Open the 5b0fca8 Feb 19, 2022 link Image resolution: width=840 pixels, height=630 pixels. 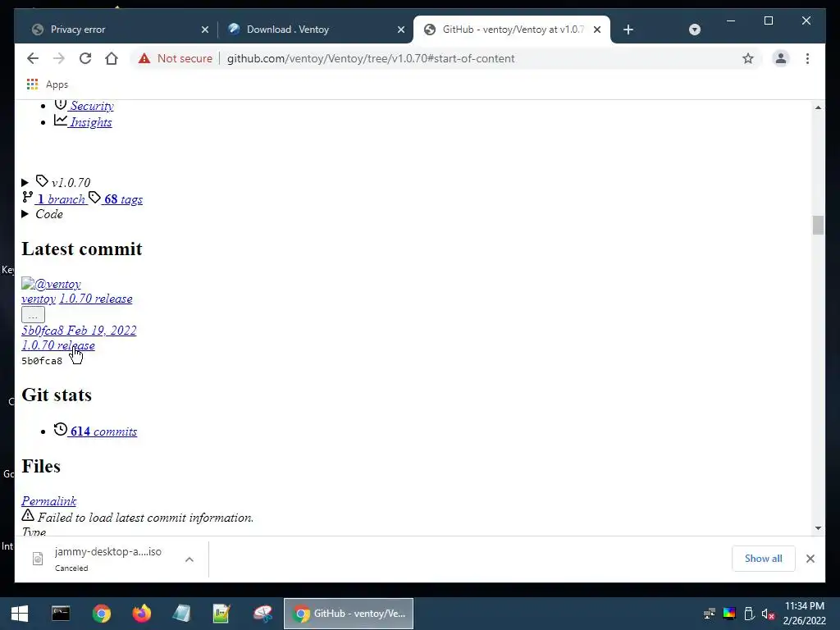[x=79, y=330]
